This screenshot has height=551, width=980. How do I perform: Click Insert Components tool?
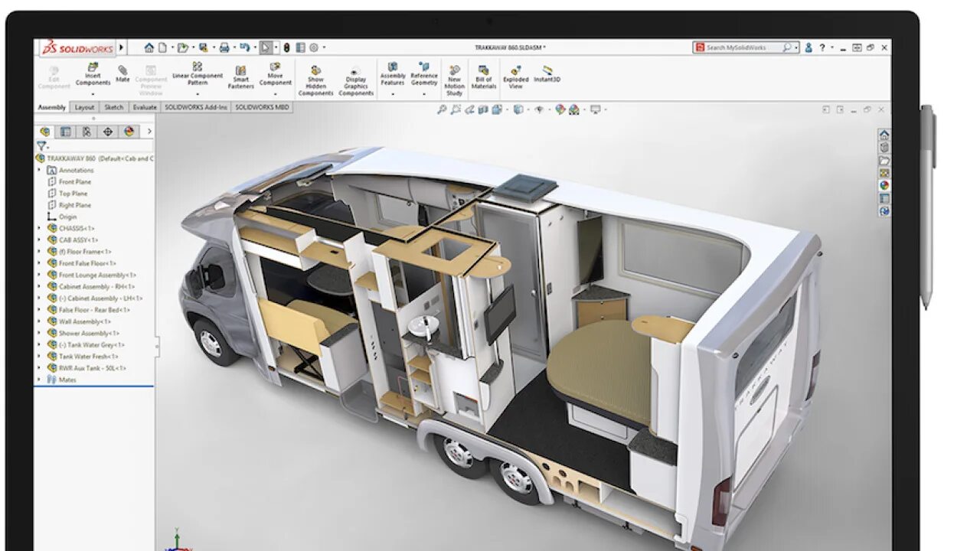pos(93,76)
